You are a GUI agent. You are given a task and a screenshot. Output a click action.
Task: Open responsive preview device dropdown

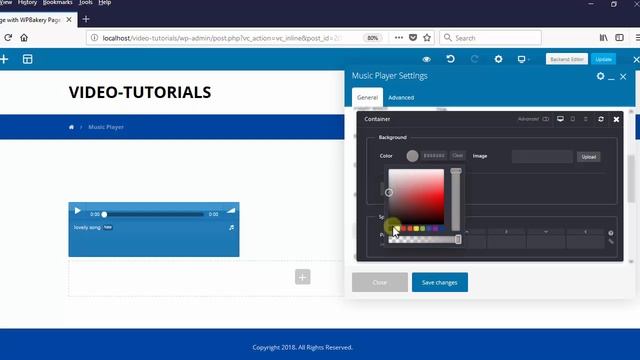point(523,59)
